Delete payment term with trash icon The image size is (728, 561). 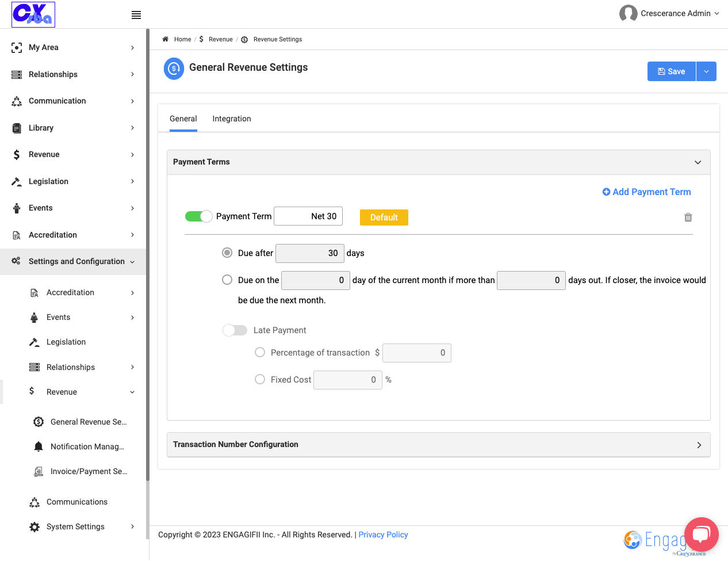688,217
